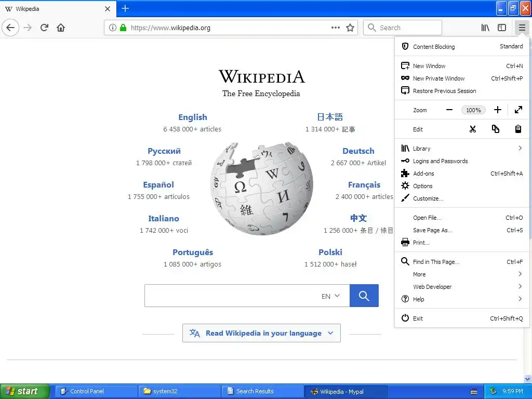Open Logins and Passwords
The image size is (532, 399).
(x=462, y=161)
